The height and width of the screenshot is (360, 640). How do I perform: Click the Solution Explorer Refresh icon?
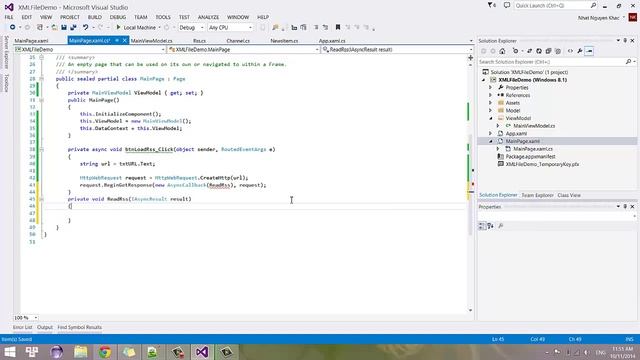pyautogui.click(x=539, y=51)
